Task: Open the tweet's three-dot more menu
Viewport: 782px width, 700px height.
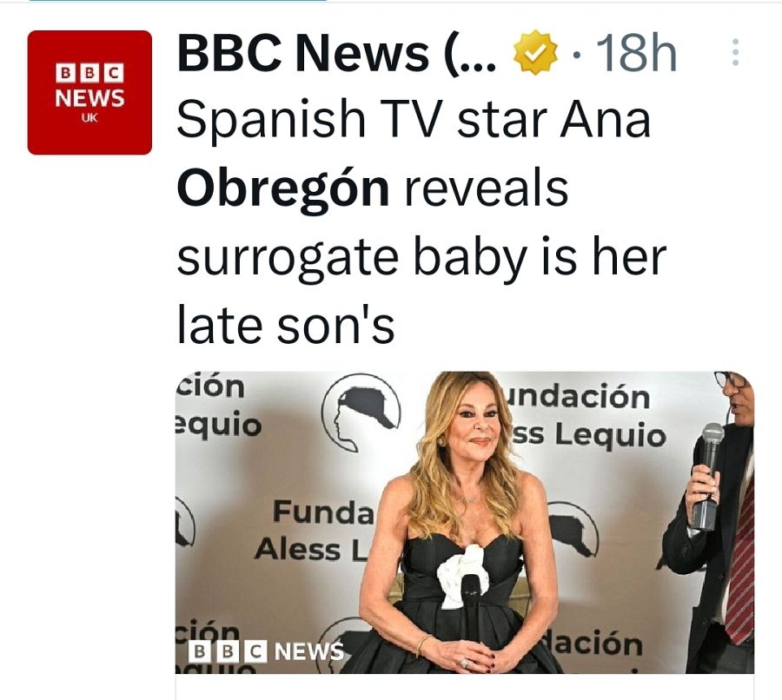Action: coord(735,53)
